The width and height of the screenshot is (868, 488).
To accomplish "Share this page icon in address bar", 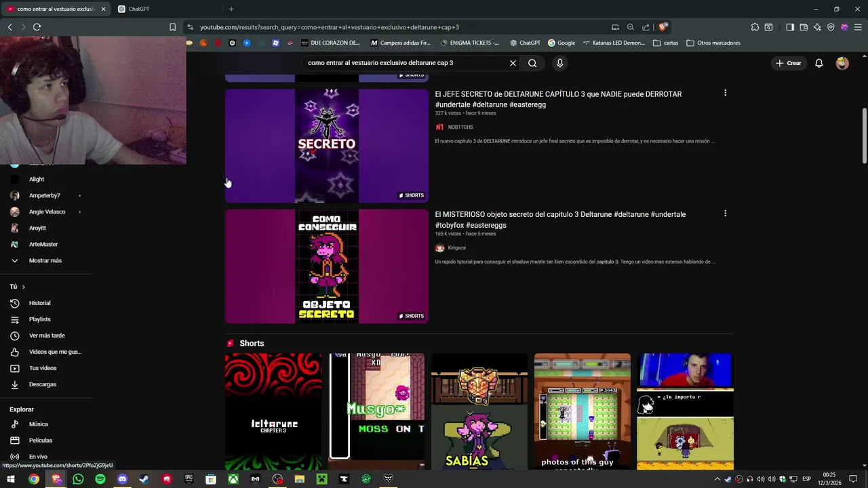I will 646,27.
